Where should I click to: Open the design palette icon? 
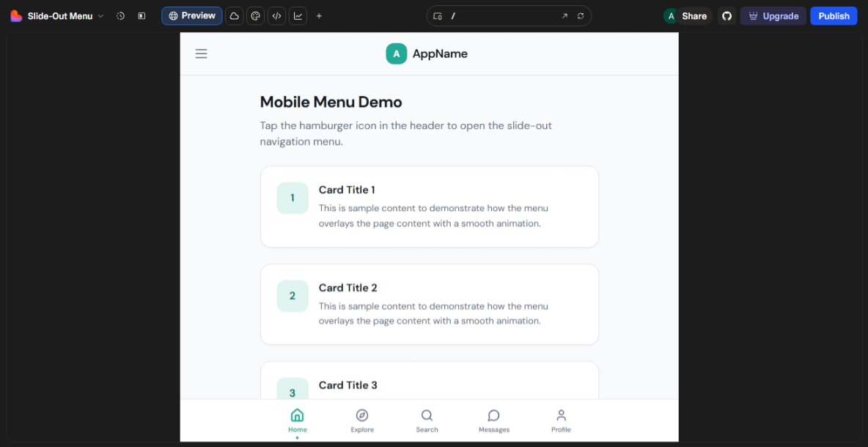(x=255, y=16)
